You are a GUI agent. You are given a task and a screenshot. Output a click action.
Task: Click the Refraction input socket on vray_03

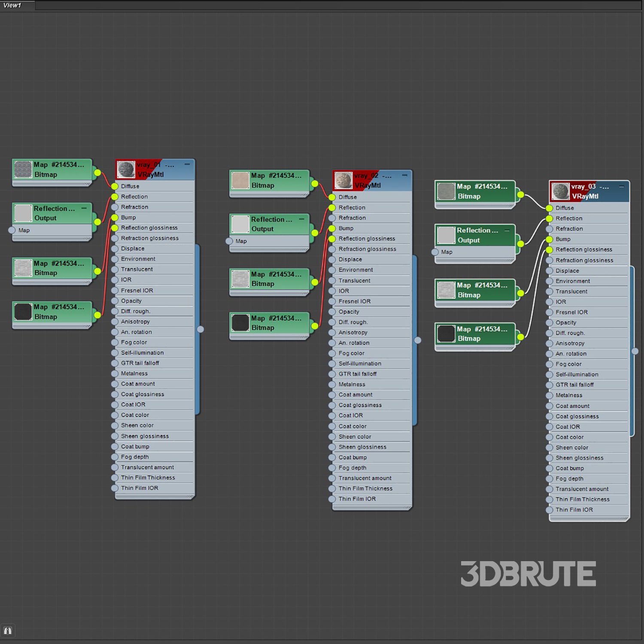point(549,229)
